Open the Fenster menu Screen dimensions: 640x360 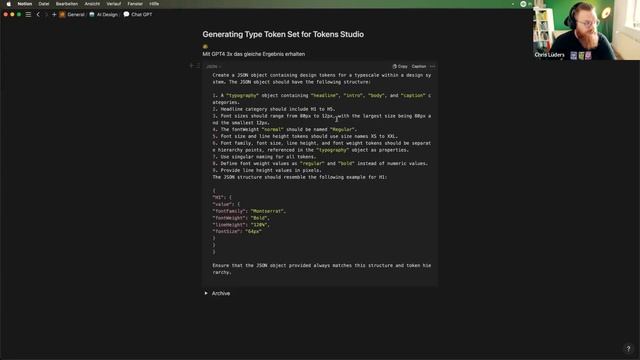[x=135, y=4]
